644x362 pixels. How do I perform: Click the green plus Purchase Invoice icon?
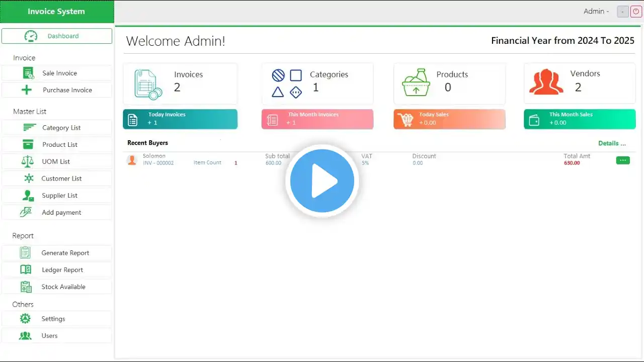(27, 90)
